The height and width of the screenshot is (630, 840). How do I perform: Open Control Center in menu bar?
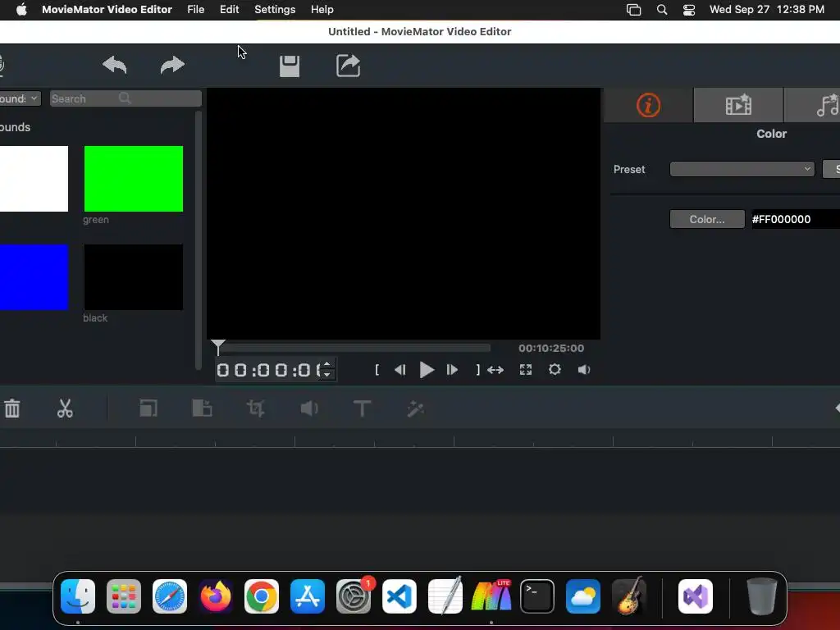(689, 10)
